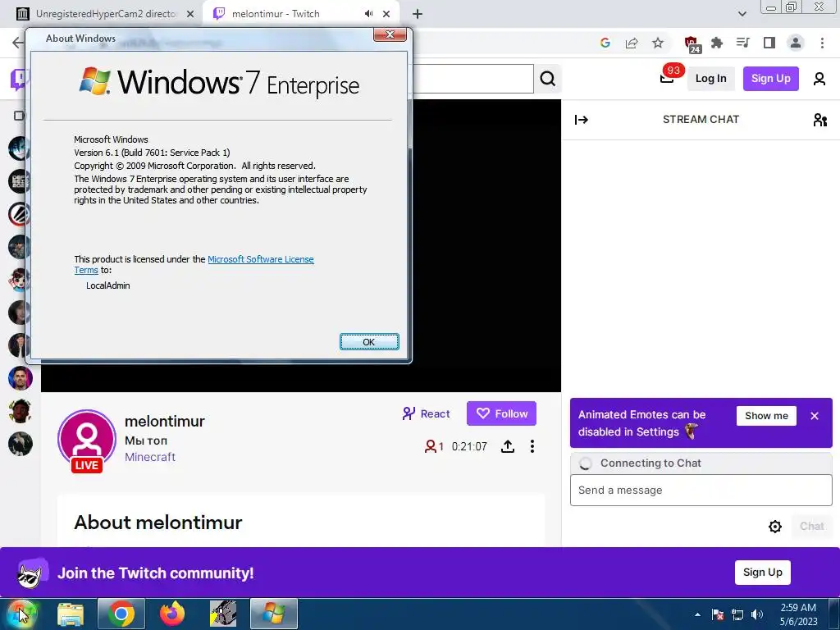Open chat community users list icon
The image size is (840, 630).
[819, 120]
